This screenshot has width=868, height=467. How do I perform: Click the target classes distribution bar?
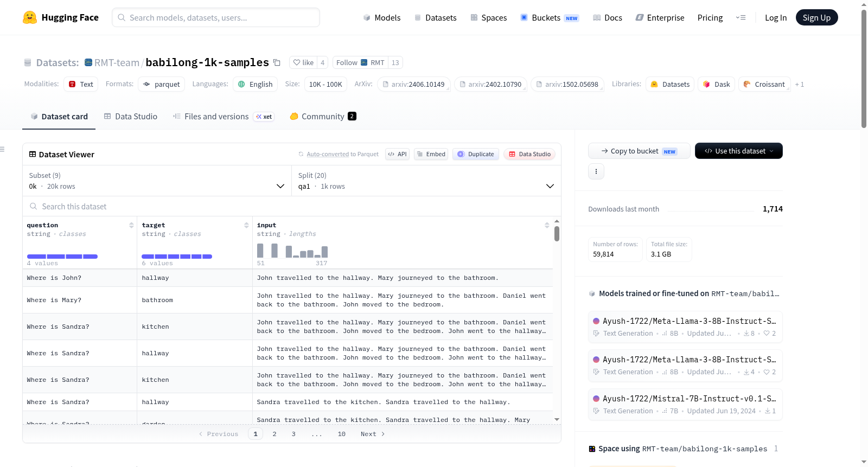[x=177, y=256]
